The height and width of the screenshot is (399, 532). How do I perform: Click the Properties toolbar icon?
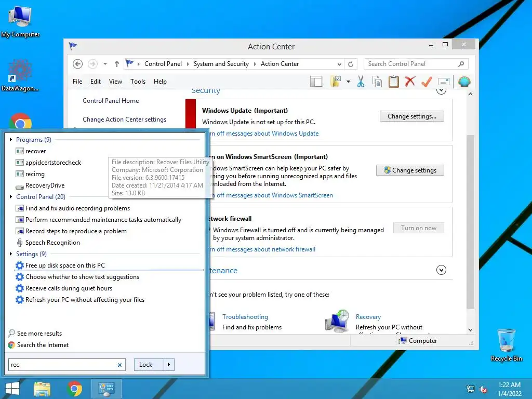coord(444,82)
